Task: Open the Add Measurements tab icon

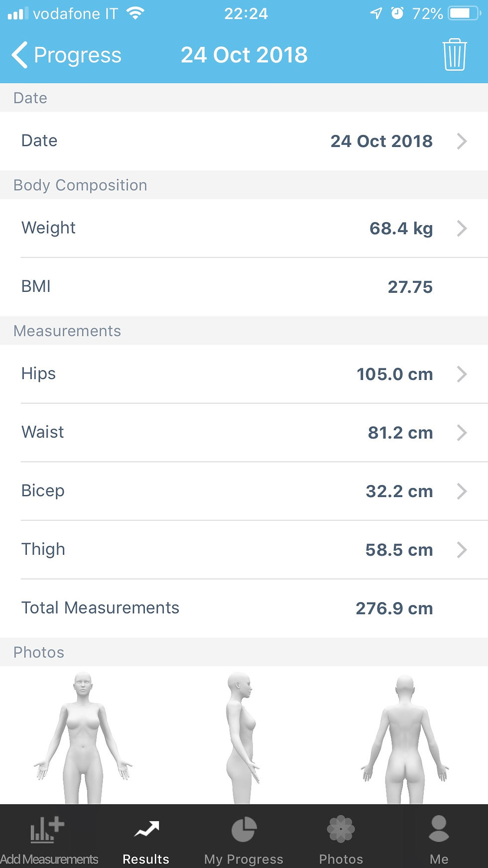Action: point(47,830)
